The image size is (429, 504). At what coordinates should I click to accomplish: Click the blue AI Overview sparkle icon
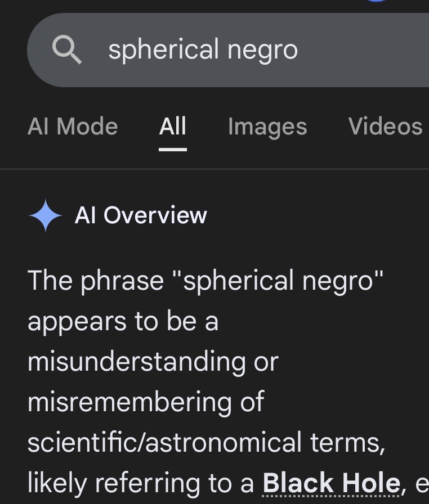(46, 215)
